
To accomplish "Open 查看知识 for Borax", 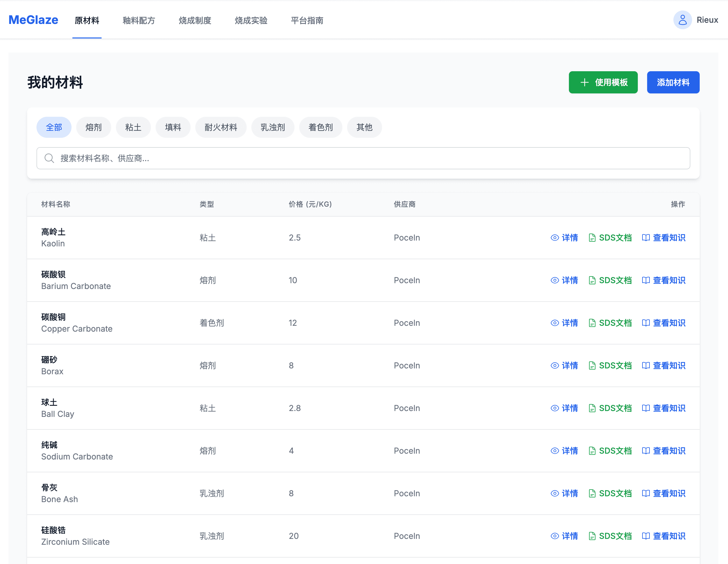I will tap(664, 366).
